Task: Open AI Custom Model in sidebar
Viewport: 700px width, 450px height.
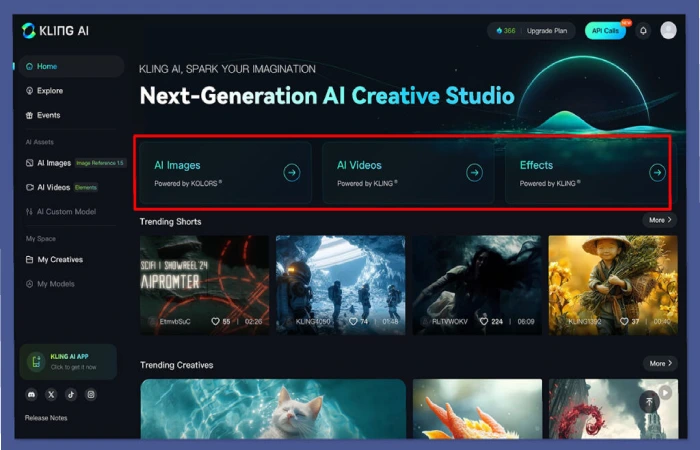Action: [61, 212]
